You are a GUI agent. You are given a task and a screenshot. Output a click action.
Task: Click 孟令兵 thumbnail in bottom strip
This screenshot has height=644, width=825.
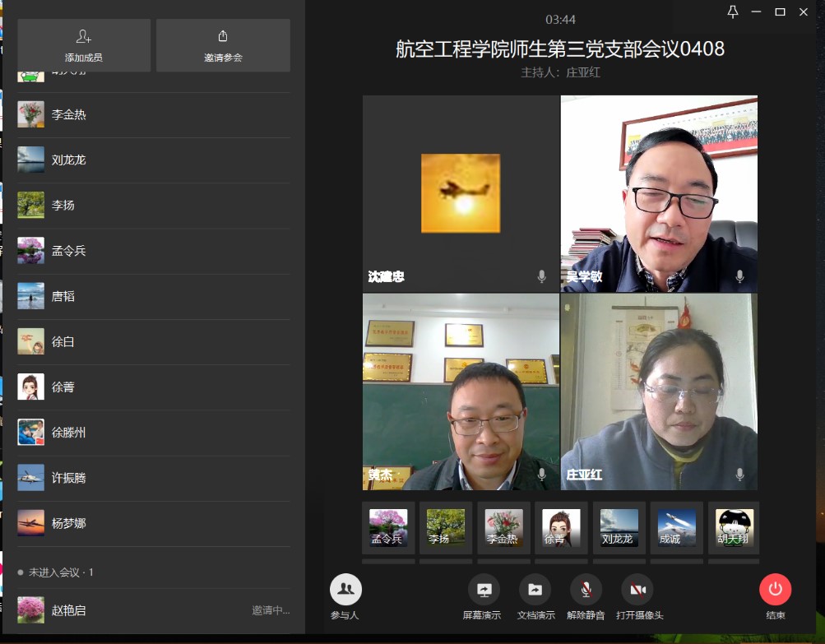[x=388, y=527]
